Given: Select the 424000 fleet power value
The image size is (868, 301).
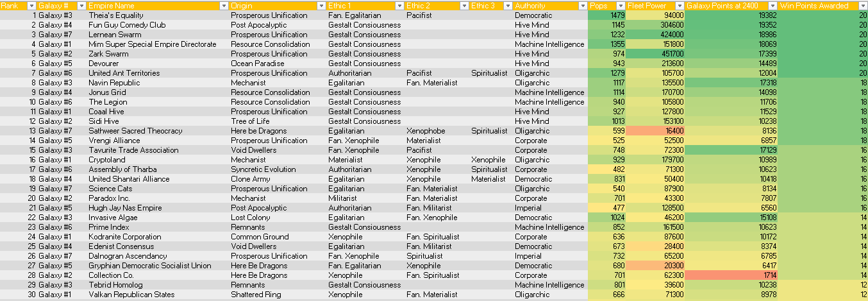Looking at the screenshot, I should point(655,35).
